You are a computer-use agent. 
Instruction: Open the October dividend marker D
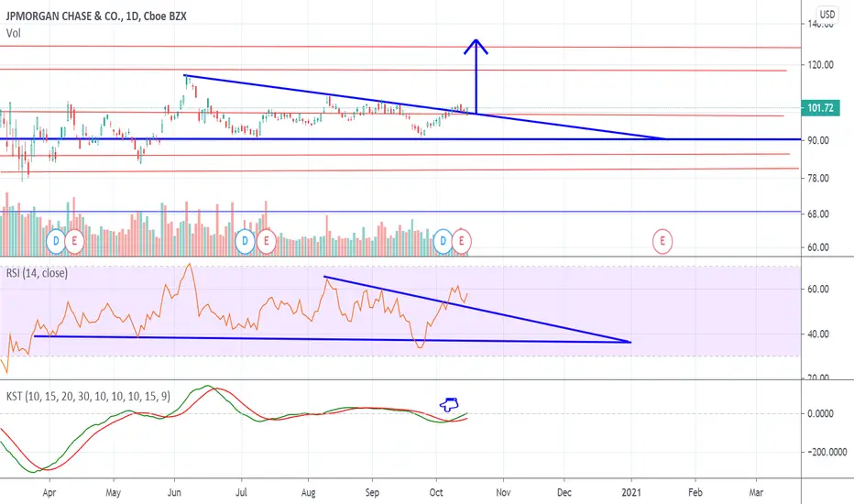click(443, 241)
